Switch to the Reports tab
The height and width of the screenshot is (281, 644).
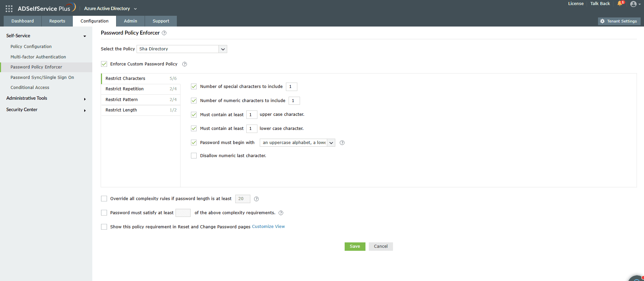[x=57, y=21]
